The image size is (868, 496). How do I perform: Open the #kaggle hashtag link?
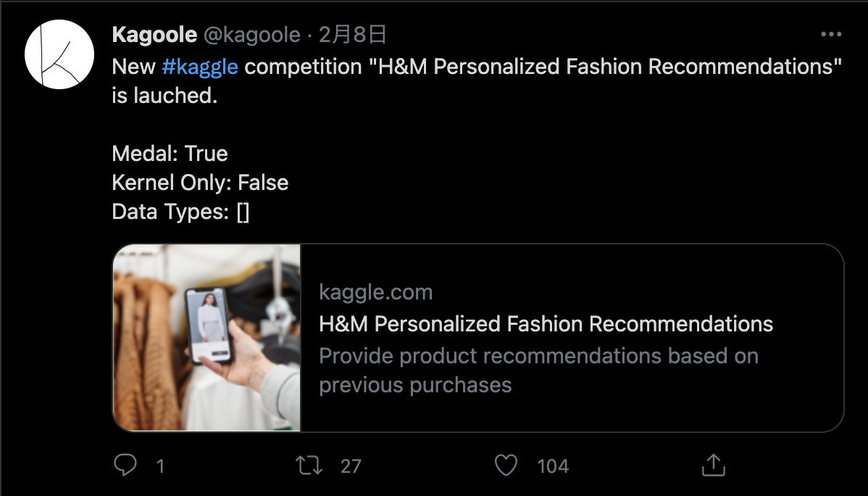point(201,67)
